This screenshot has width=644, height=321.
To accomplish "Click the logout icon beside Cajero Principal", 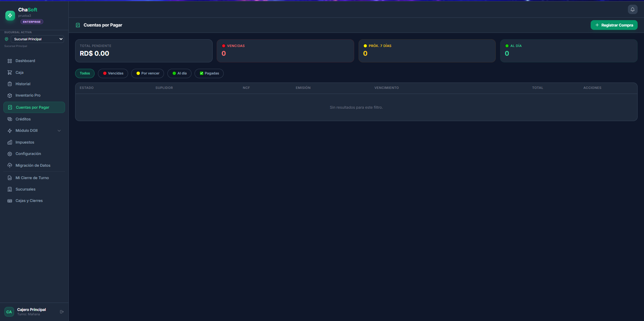I will [x=62, y=312].
